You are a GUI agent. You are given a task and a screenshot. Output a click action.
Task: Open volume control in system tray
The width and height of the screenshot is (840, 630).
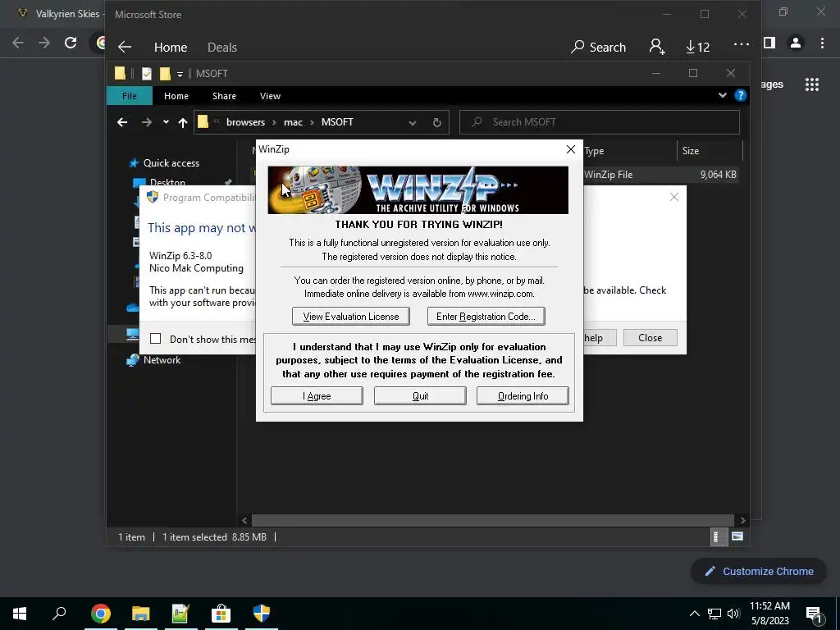click(733, 614)
